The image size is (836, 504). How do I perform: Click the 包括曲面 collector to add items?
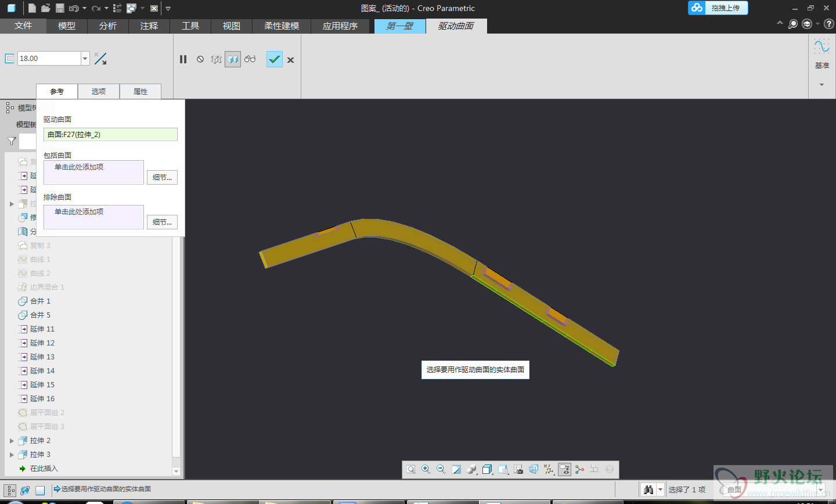point(93,172)
